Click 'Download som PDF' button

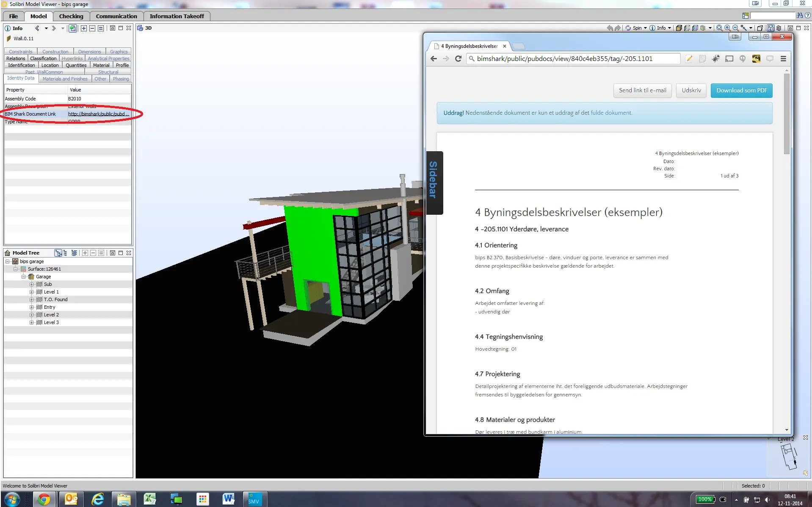click(741, 90)
